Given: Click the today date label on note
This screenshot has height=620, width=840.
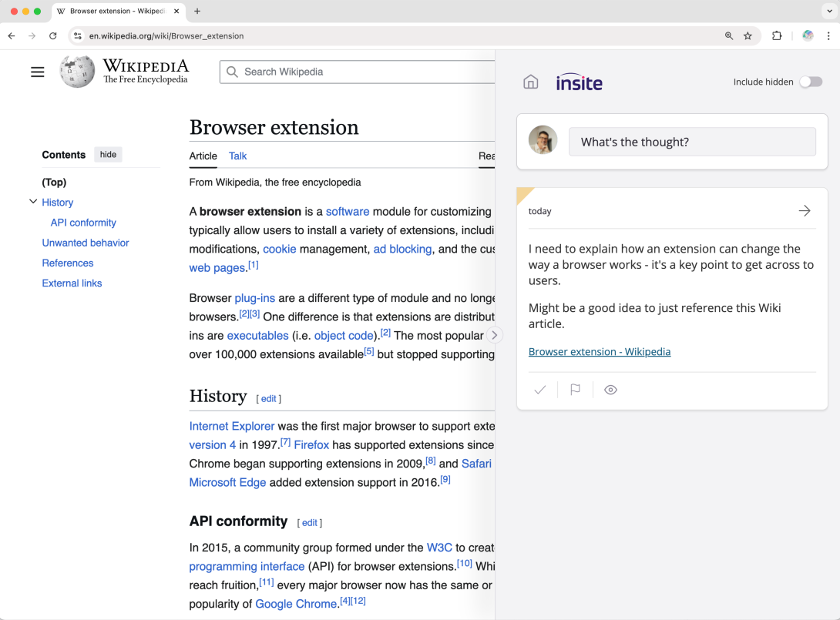Looking at the screenshot, I should click(x=539, y=211).
